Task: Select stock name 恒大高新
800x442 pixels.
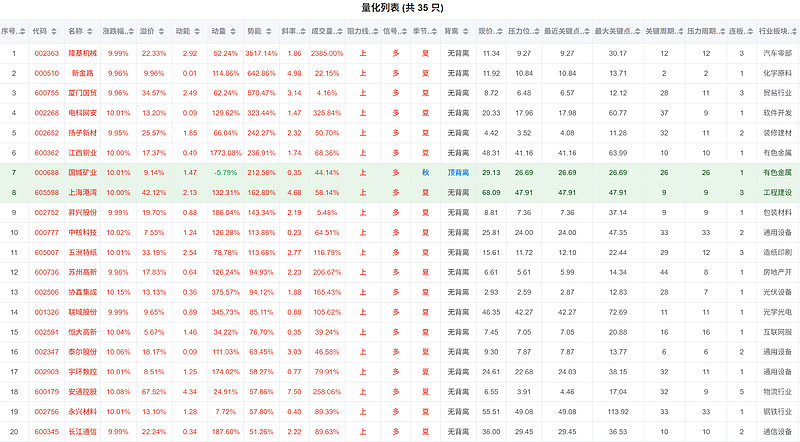Action: click(x=83, y=332)
